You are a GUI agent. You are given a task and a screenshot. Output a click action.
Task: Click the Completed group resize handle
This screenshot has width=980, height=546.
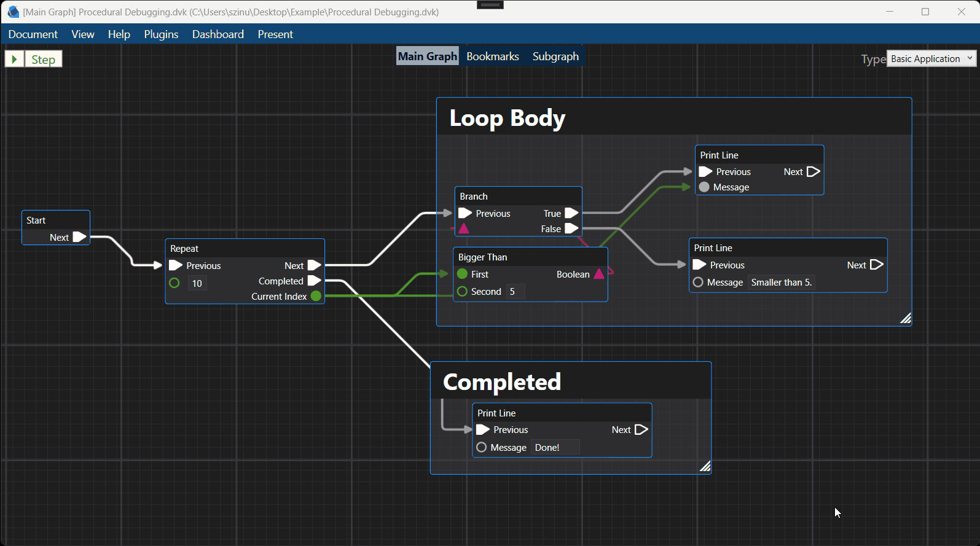coord(705,467)
